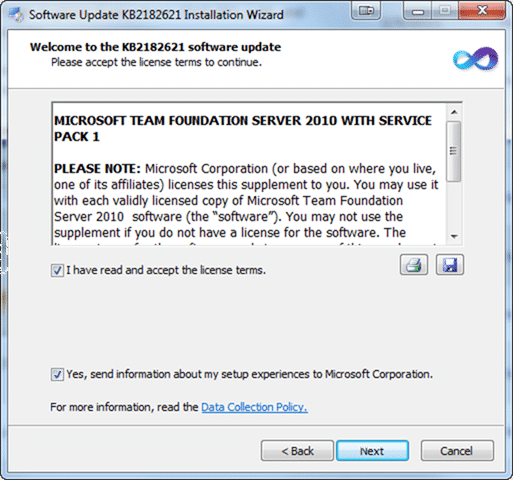
Task: Toggle sending setup experiences to Microsoft checkbox
Action: pyautogui.click(x=57, y=374)
